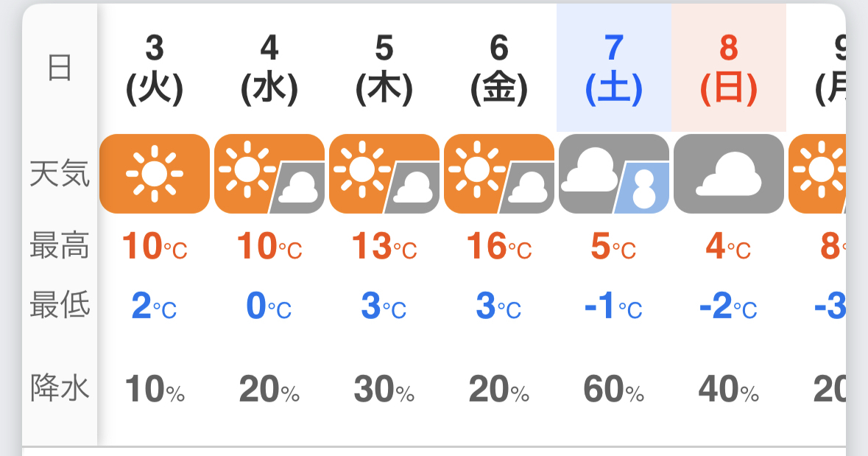Screen dimensions: 868x456
Task: Click the cloudy weather icon for Sunday the 8th
Action: (729, 174)
